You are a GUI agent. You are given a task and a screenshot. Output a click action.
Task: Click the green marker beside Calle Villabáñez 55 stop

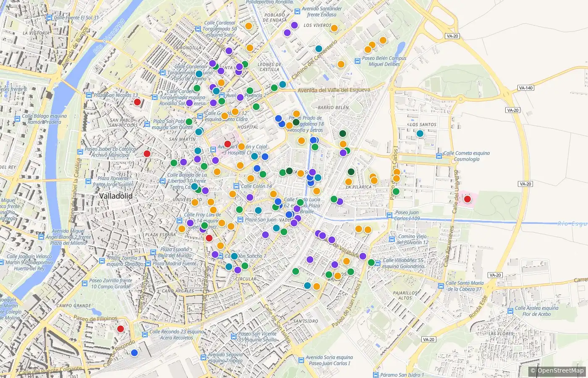[371, 262]
